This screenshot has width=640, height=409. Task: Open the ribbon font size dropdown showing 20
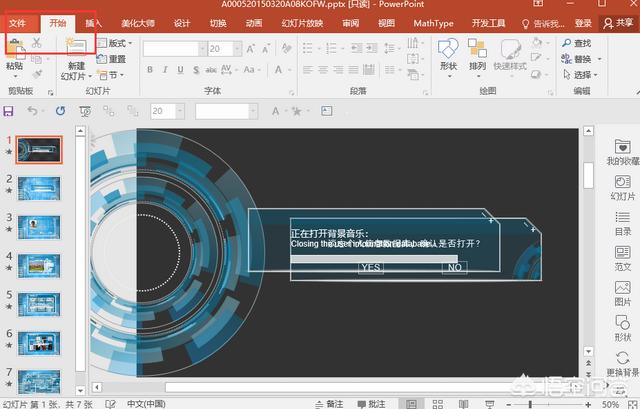[x=237, y=49]
